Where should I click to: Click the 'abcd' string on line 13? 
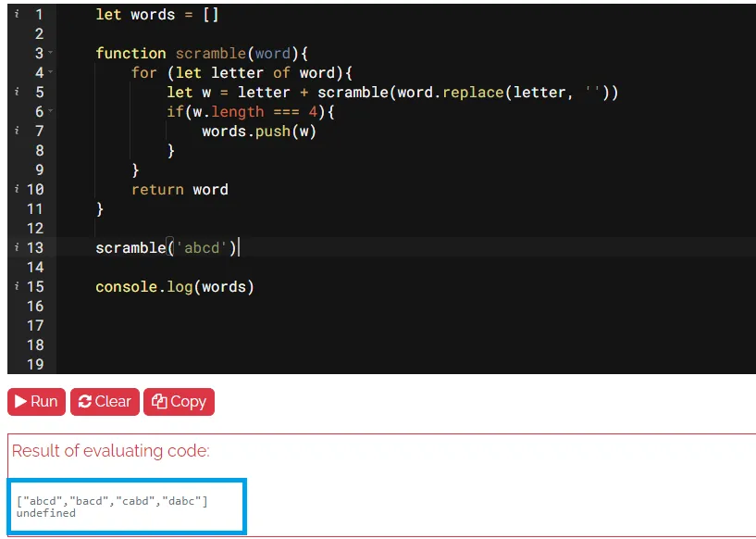202,248
